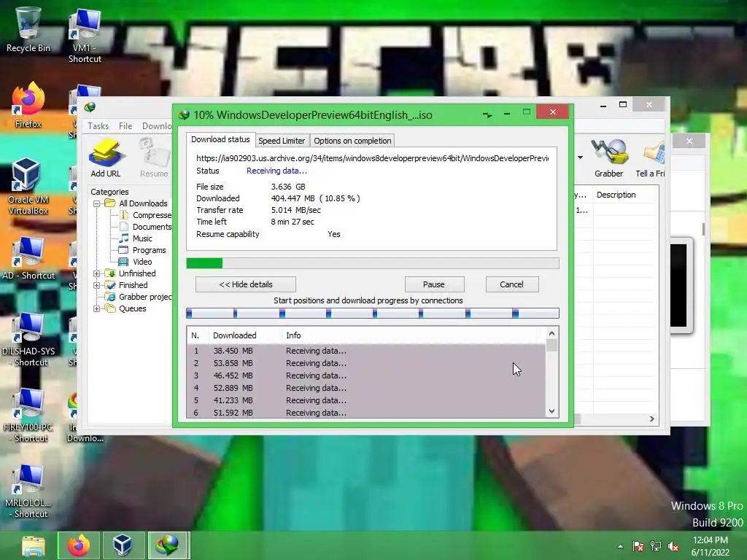Click the Resume toolbar icon
Screen dimensions: 747x560
click(154, 158)
